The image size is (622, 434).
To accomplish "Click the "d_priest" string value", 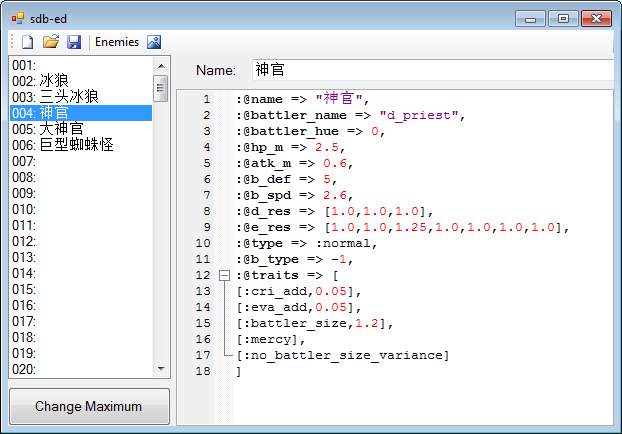I will click(x=419, y=115).
